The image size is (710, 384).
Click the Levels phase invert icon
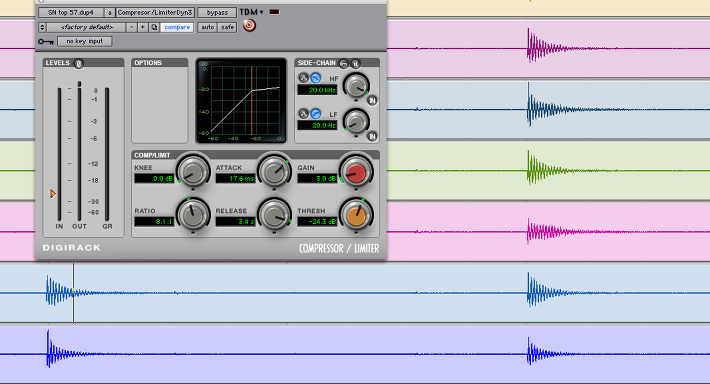click(79, 64)
